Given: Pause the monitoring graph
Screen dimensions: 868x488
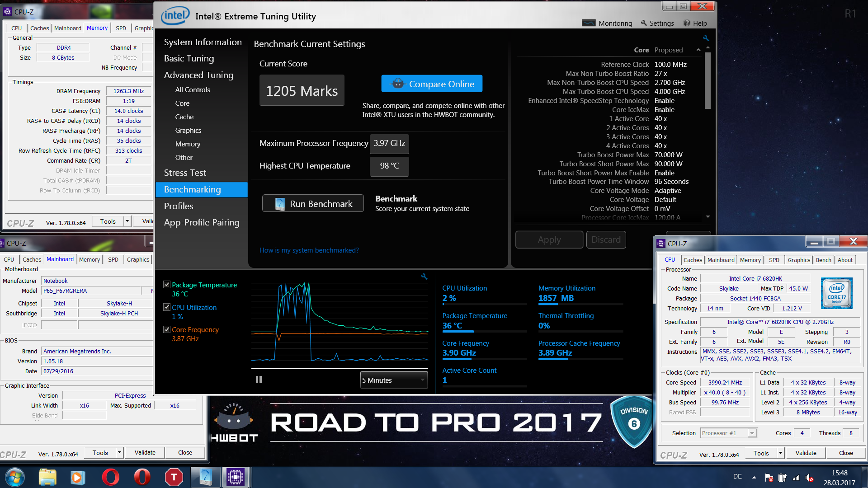Looking at the screenshot, I should (259, 380).
